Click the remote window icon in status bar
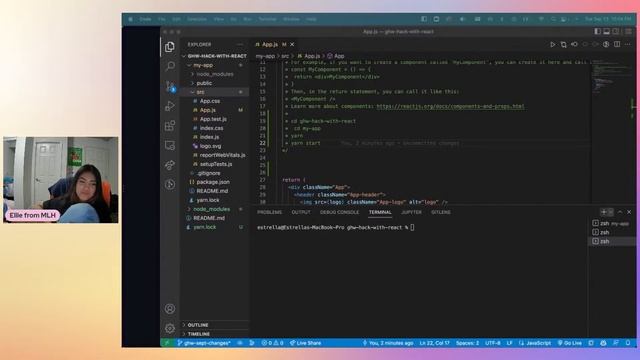The width and height of the screenshot is (640, 360). pyautogui.click(x=167, y=343)
